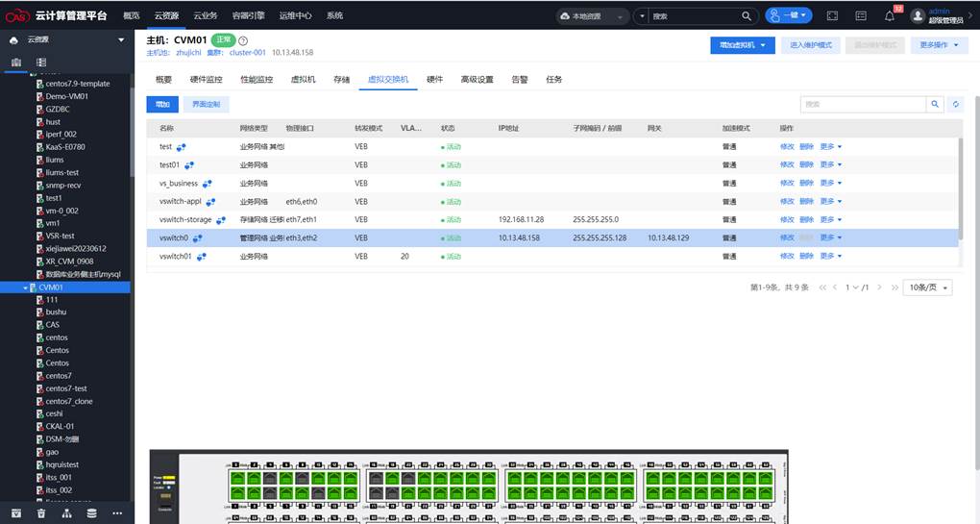
Task: Click the blue 增加 button
Action: coord(162,104)
